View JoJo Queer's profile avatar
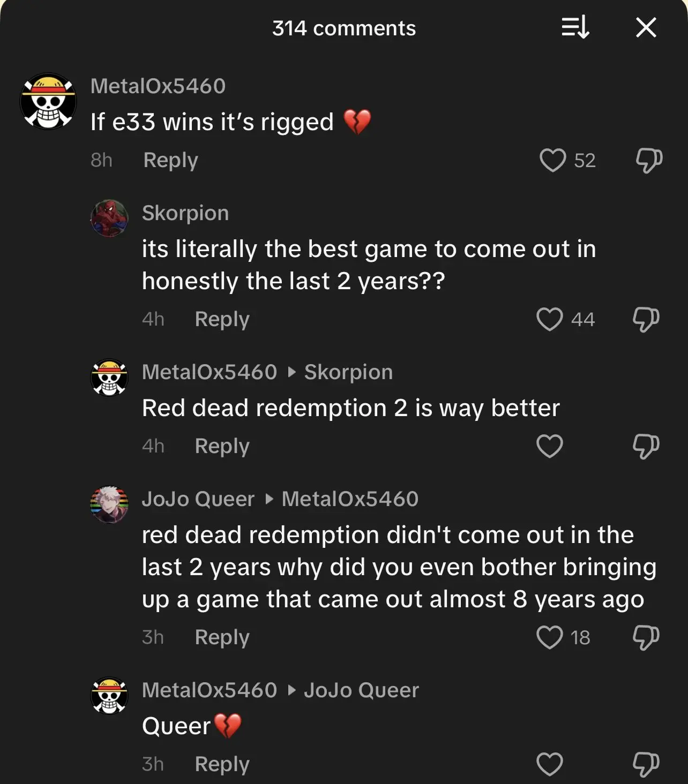This screenshot has width=688, height=784. pyautogui.click(x=109, y=504)
